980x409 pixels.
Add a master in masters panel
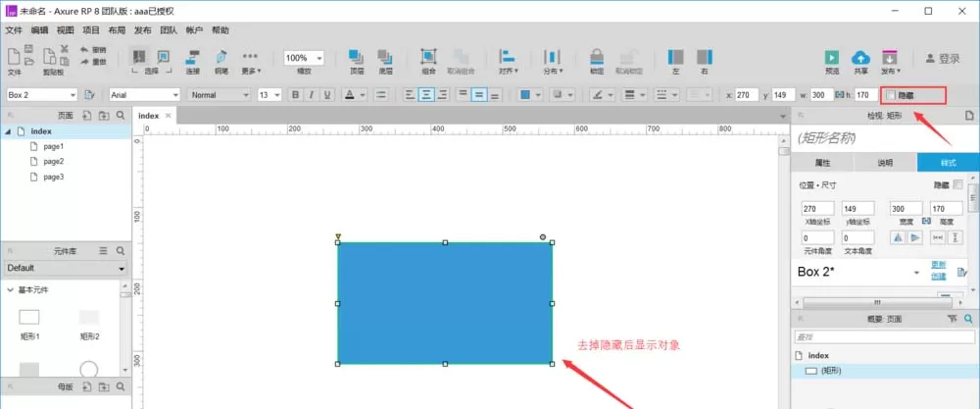87,387
